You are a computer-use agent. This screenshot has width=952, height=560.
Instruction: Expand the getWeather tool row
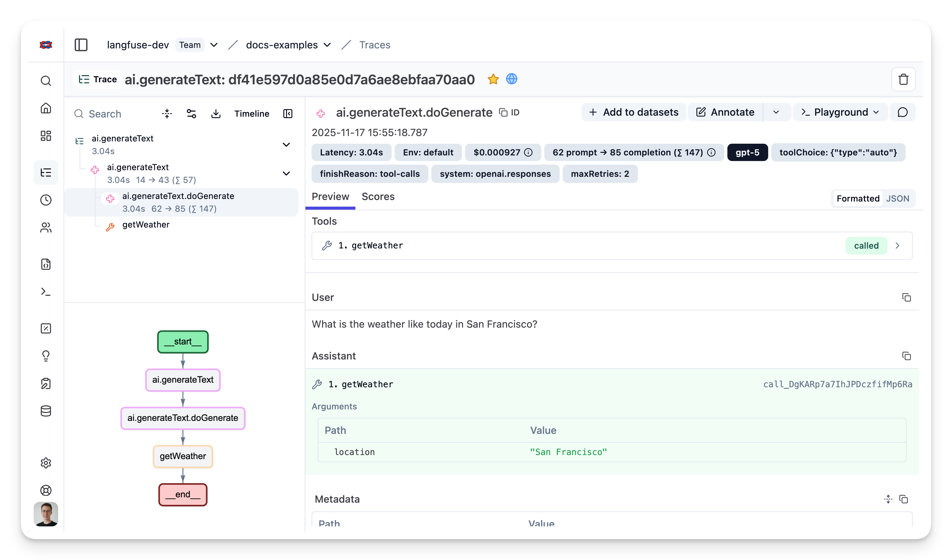point(897,246)
